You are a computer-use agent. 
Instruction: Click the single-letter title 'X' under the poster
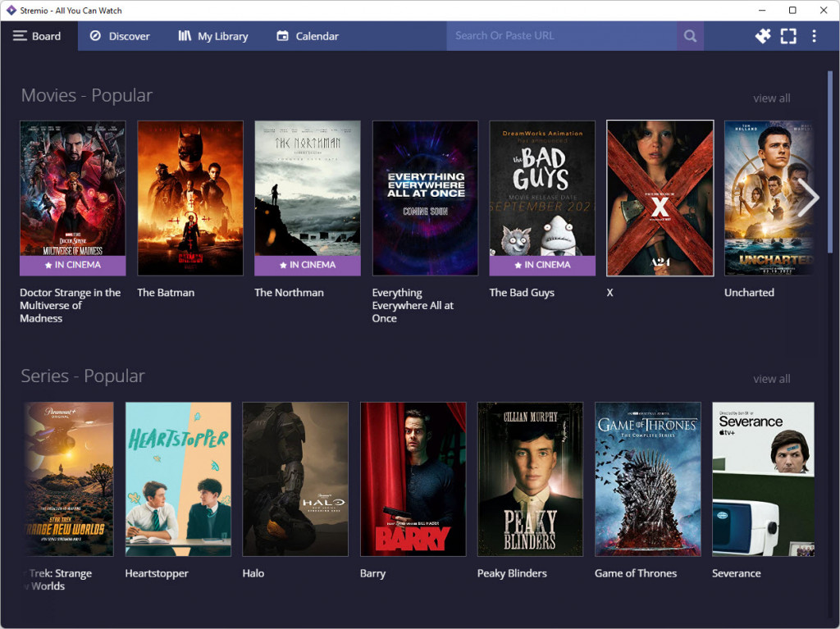[609, 293]
